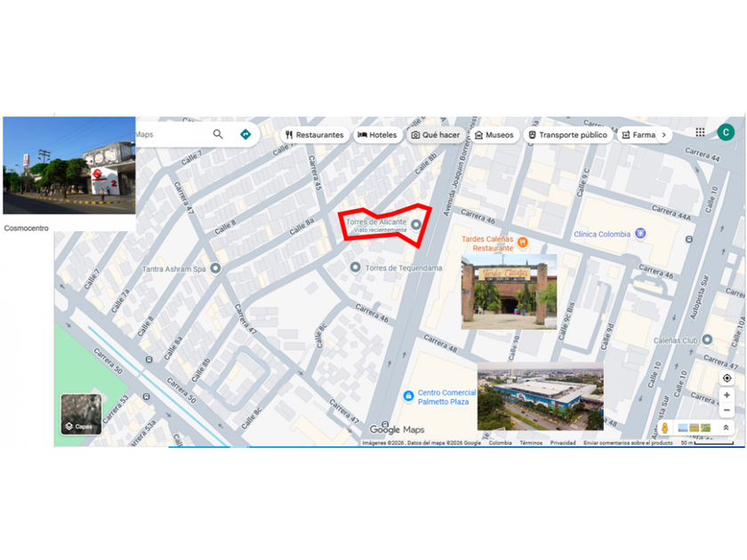This screenshot has width=747, height=560.
Task: Select the Hoteles category chip
Action: 377,135
